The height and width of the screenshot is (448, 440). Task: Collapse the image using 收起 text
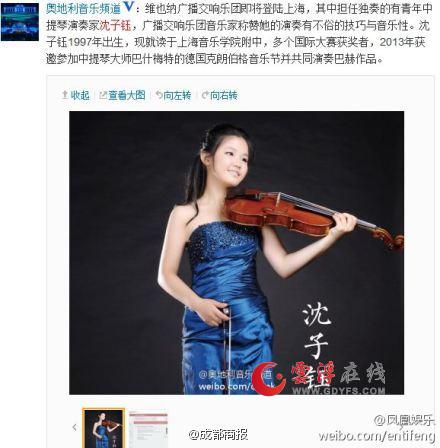(80, 96)
